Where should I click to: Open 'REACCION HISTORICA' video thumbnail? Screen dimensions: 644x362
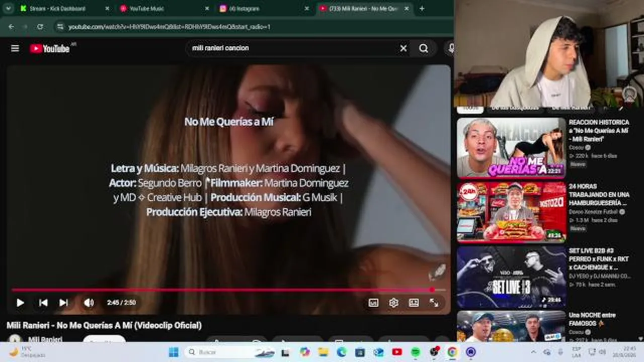511,148
